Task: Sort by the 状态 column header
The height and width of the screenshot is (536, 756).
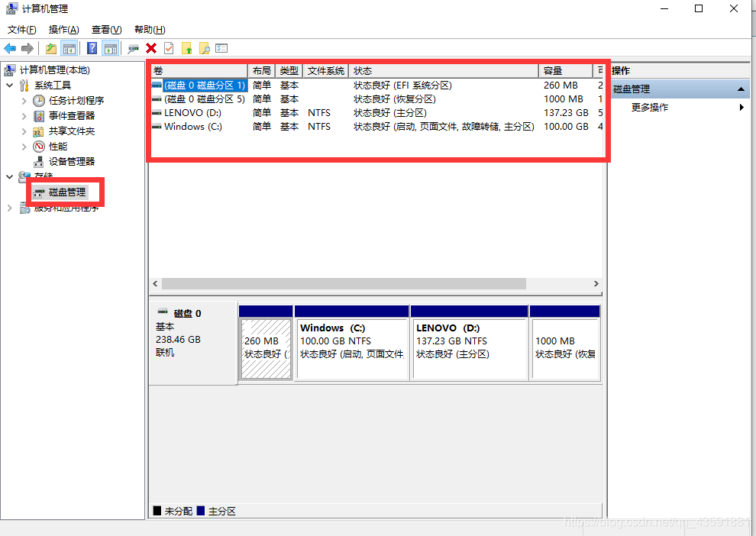Action: (444, 71)
